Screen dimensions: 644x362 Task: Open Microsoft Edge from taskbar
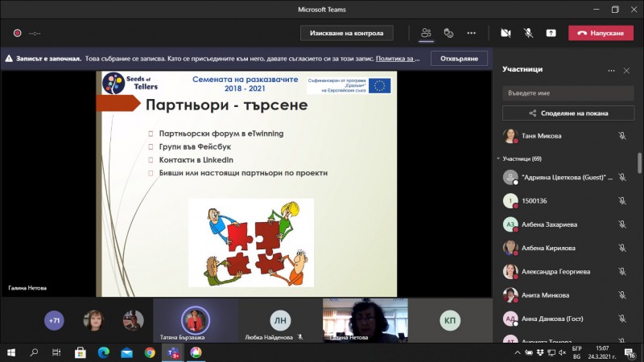coord(104,352)
